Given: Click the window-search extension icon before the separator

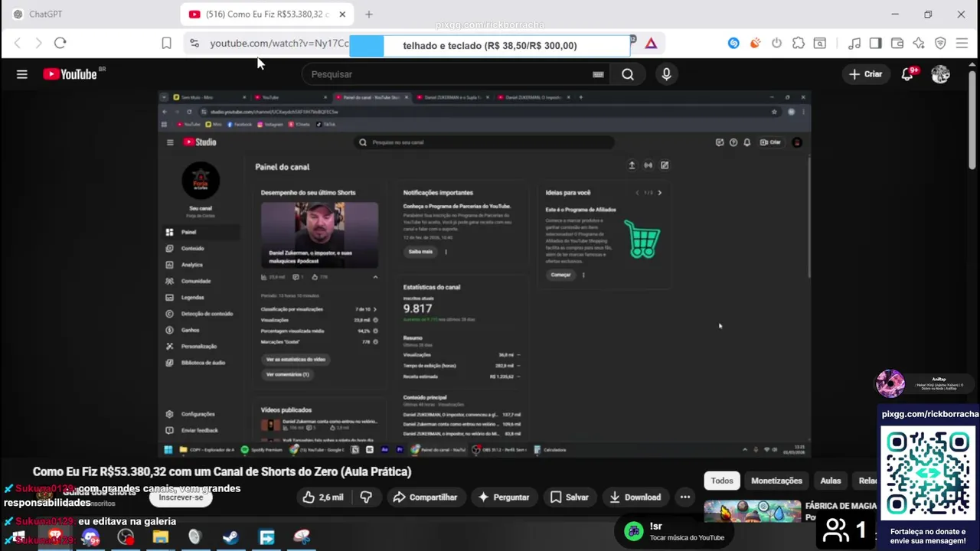Looking at the screenshot, I should 819,44.
